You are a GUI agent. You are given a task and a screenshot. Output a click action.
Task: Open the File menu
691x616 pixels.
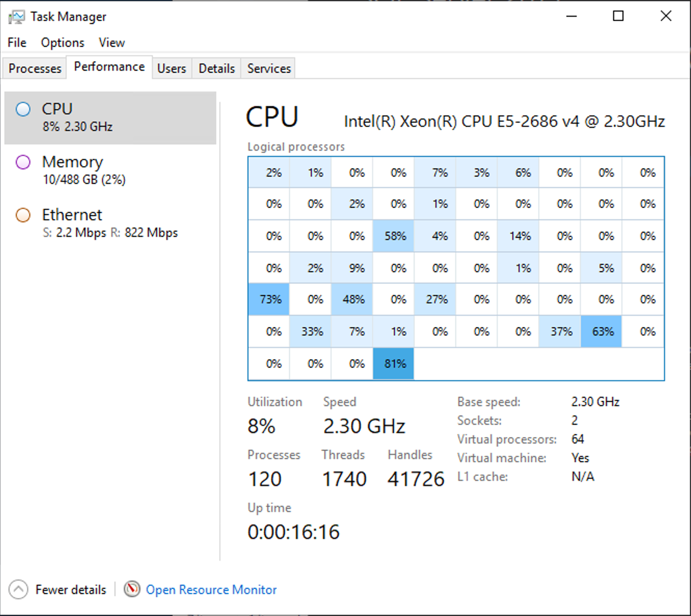point(17,43)
